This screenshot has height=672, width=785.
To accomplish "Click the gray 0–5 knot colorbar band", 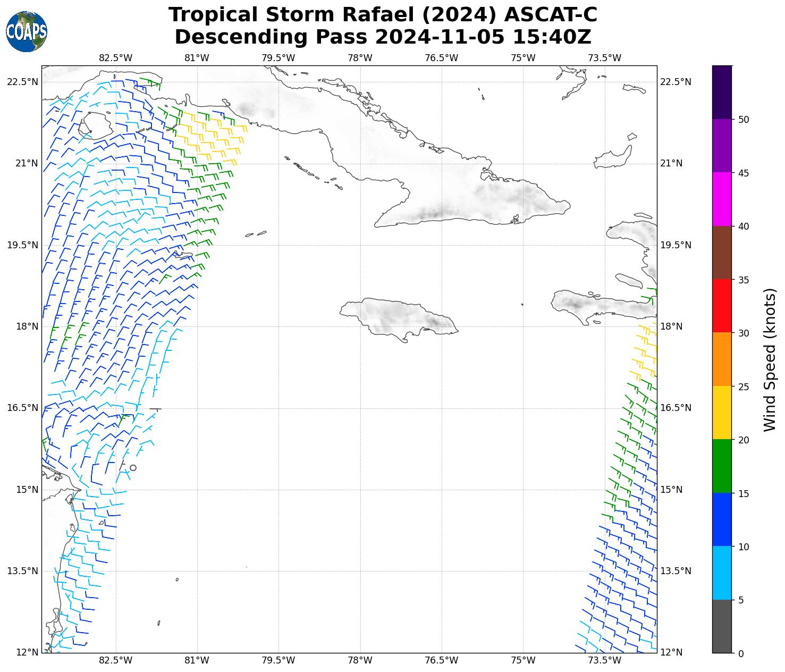I will click(722, 626).
